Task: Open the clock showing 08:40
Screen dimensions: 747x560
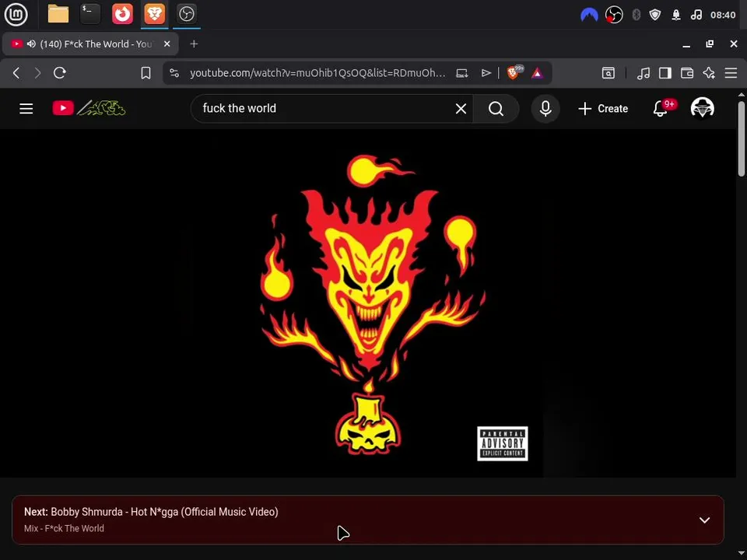Action: coord(723,15)
